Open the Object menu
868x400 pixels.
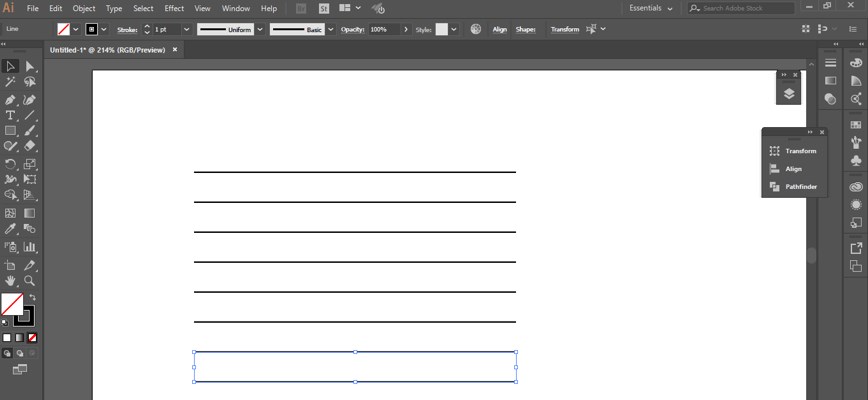click(84, 9)
